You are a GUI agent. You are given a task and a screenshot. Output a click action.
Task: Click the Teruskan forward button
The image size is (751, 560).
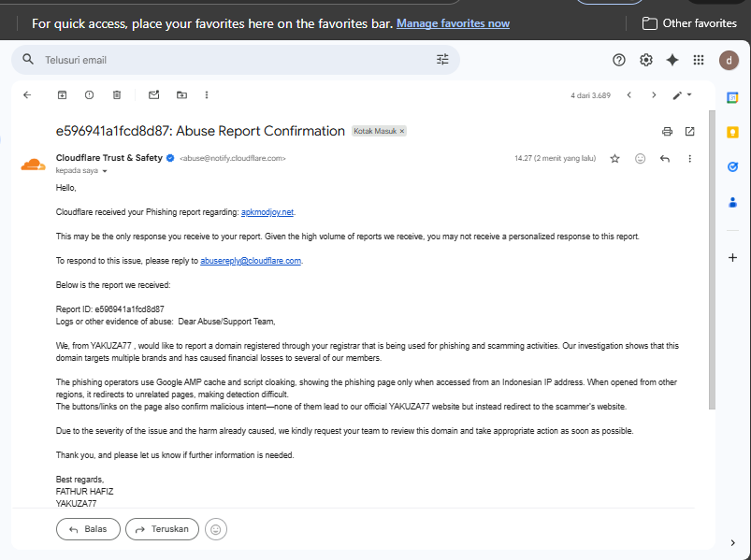click(162, 529)
